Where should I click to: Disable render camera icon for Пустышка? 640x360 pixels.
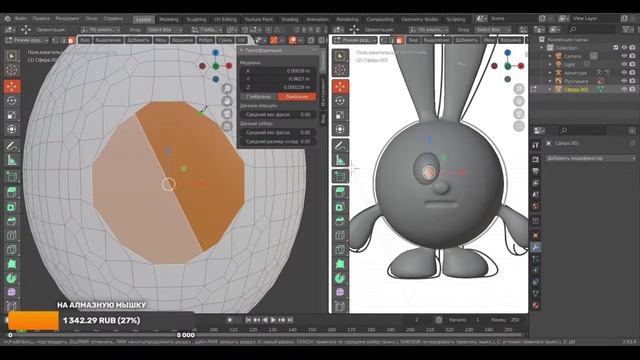(x=632, y=81)
